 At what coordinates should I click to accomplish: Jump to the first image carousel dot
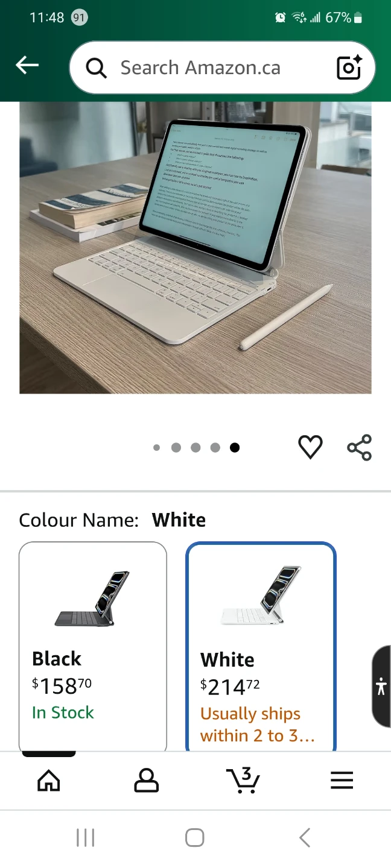click(x=157, y=447)
